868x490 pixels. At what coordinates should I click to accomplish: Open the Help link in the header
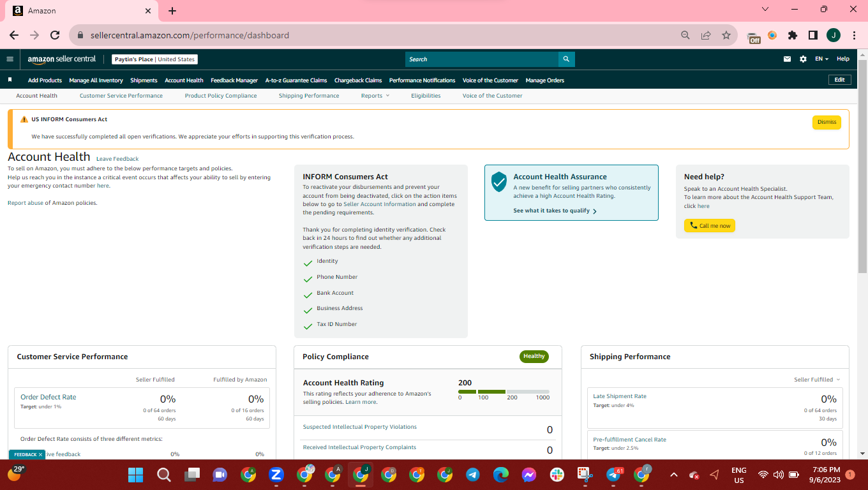pyautogui.click(x=843, y=59)
